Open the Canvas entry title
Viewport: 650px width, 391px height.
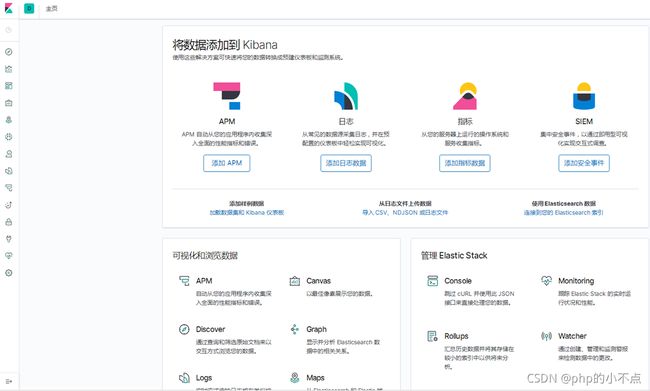coord(318,281)
